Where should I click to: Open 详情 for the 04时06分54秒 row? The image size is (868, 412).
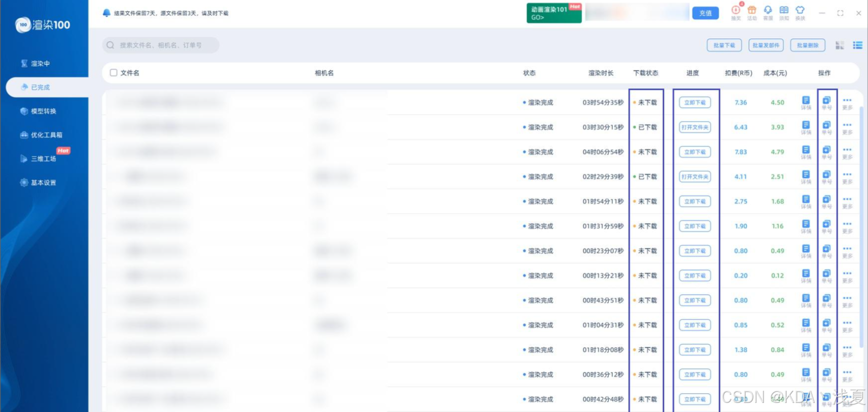pyautogui.click(x=806, y=152)
